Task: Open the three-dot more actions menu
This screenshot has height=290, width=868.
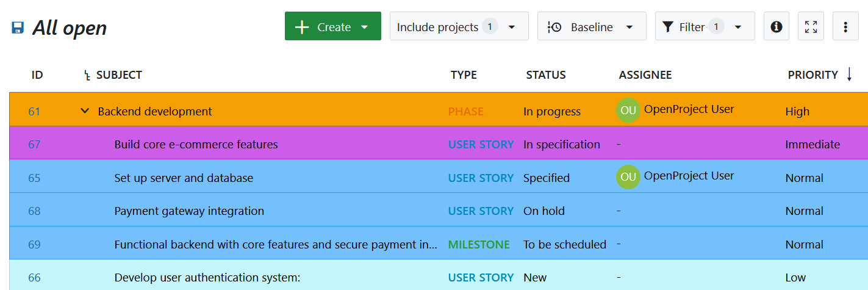Action: pos(845,27)
